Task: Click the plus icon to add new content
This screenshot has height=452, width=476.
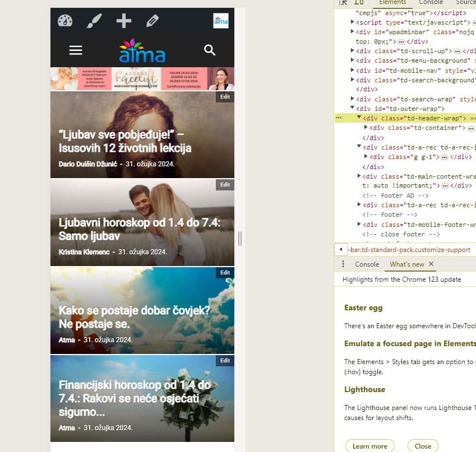Action: pos(123,21)
